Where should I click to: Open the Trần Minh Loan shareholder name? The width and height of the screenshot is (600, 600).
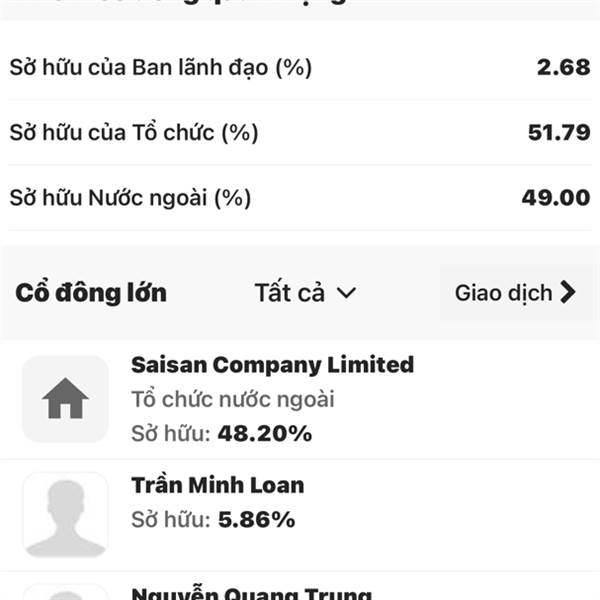[x=217, y=485]
